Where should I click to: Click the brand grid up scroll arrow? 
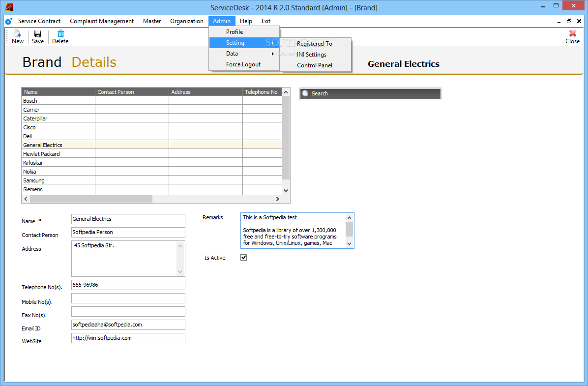point(286,92)
